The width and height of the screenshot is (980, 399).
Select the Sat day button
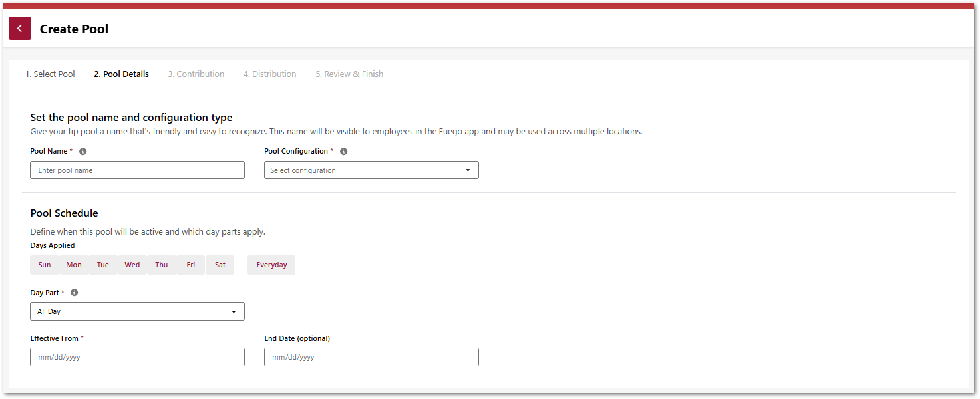[220, 265]
